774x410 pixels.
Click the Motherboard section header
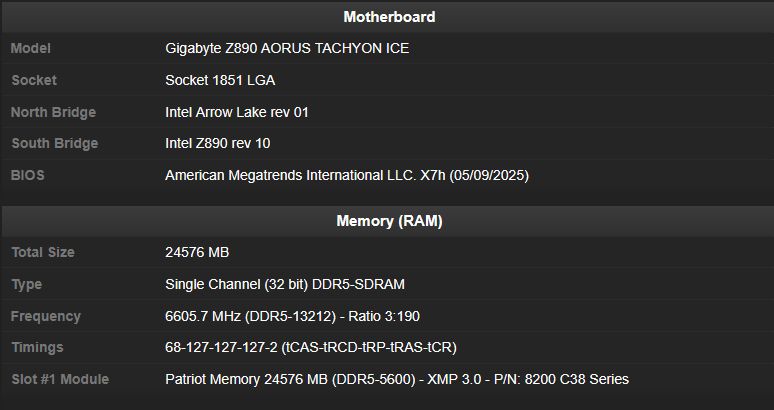389,17
